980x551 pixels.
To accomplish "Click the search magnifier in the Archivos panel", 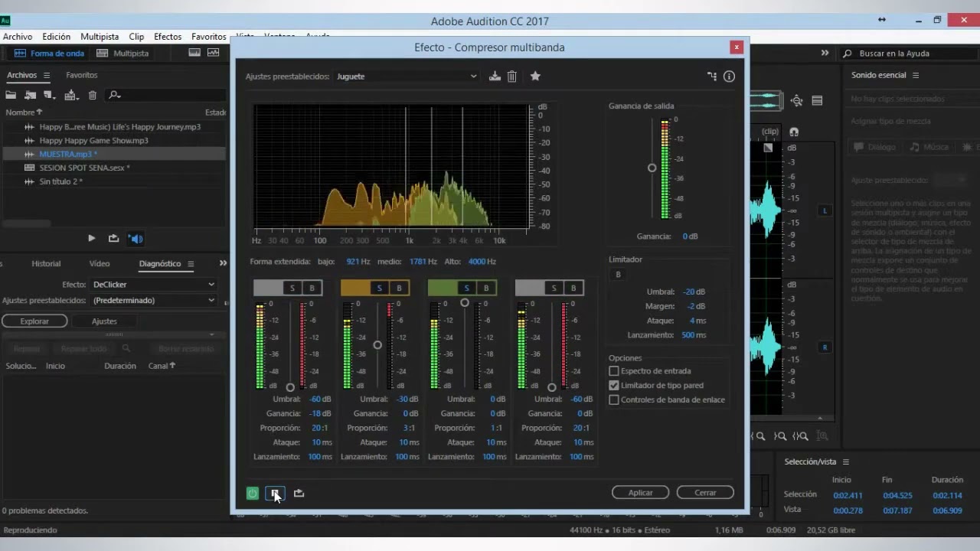I will coord(114,95).
